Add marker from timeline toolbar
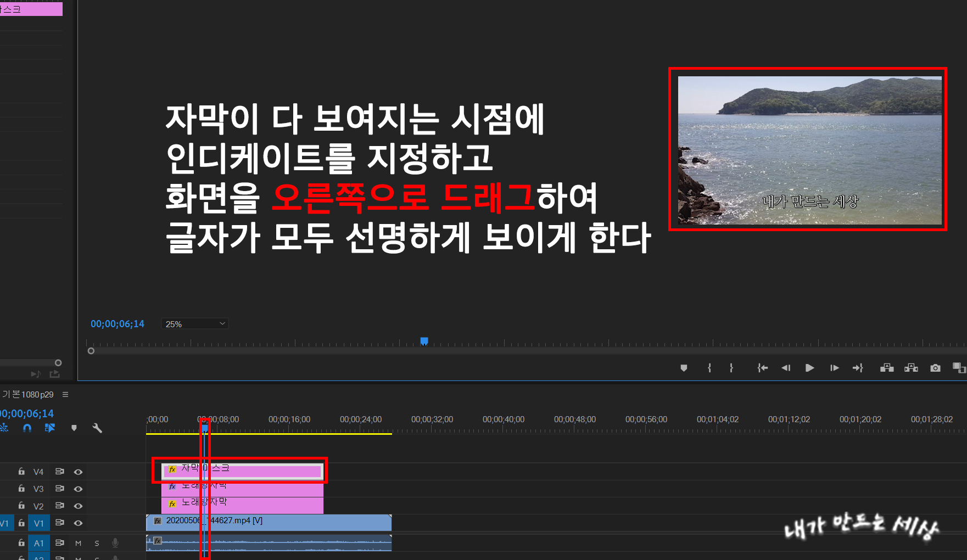The height and width of the screenshot is (560, 967). click(74, 428)
